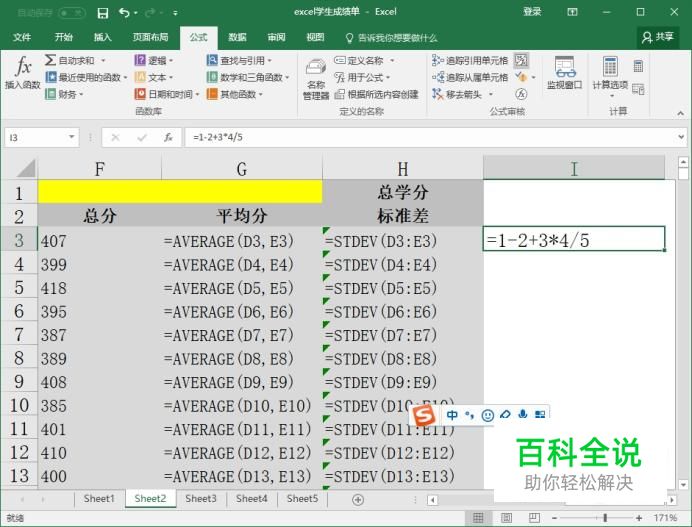Click the zoom in plus button
The image size is (692, 527).
[x=639, y=518]
